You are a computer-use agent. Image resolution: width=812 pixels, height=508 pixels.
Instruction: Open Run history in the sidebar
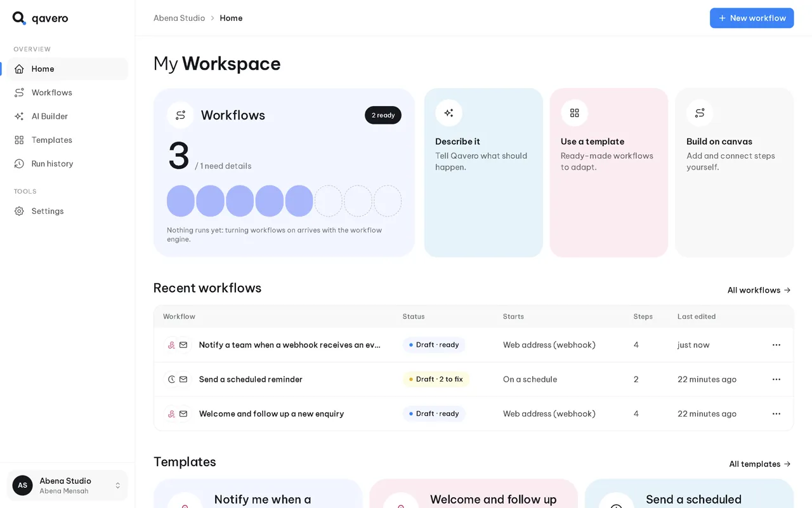(67, 164)
